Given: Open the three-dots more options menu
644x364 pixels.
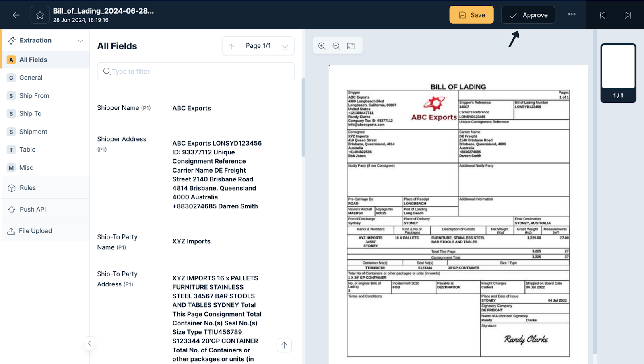Looking at the screenshot, I should pos(572,14).
